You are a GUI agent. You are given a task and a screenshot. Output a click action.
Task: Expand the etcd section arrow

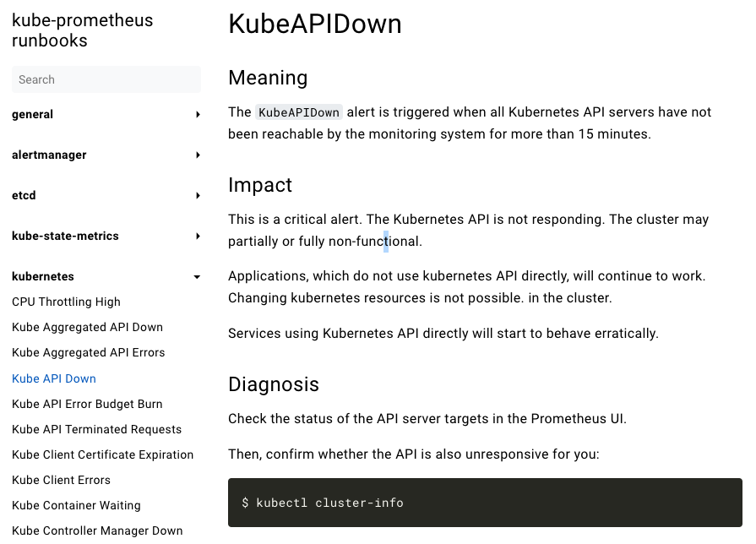198,196
